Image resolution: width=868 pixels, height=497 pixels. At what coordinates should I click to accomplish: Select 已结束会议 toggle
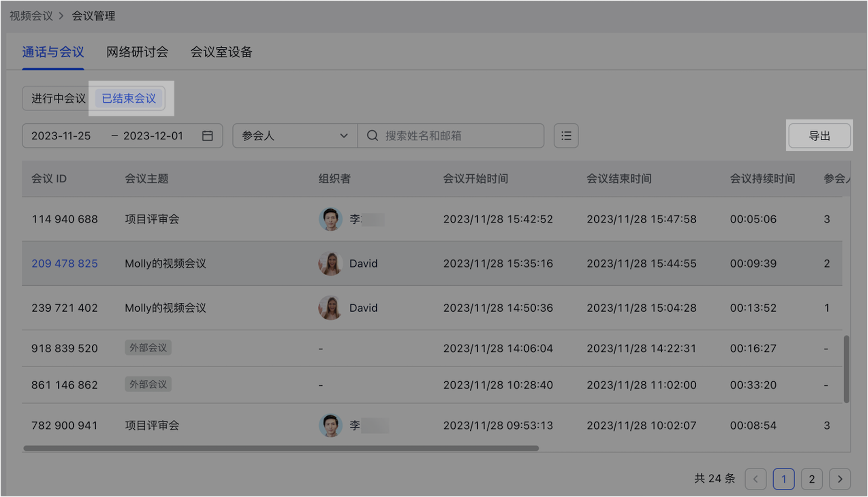click(x=129, y=99)
